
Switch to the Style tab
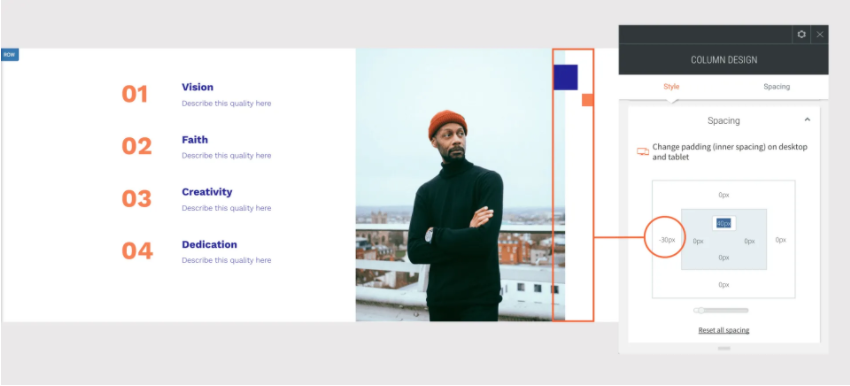pyautogui.click(x=671, y=87)
